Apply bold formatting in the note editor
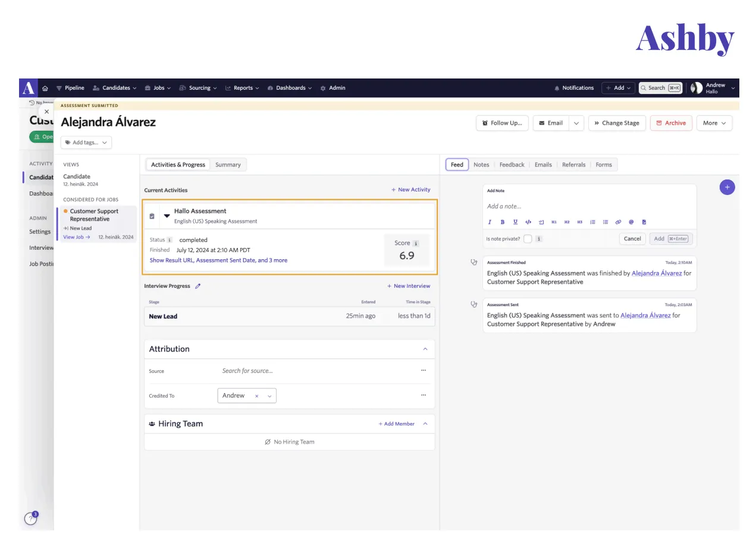 pos(502,222)
